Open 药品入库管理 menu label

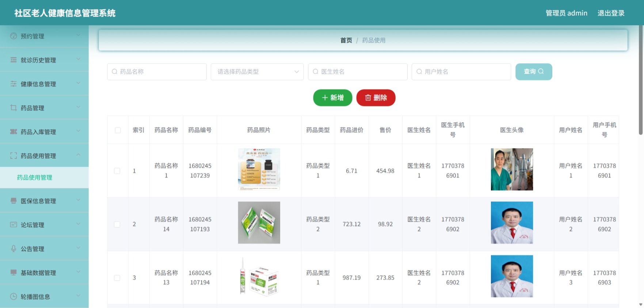pos(38,132)
